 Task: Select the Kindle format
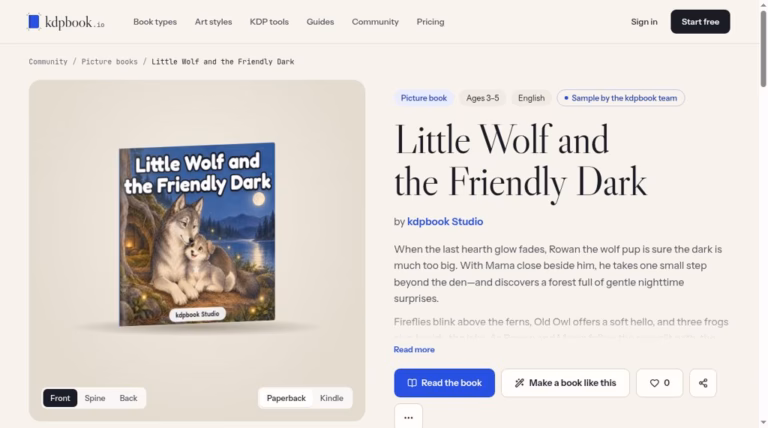pos(332,398)
